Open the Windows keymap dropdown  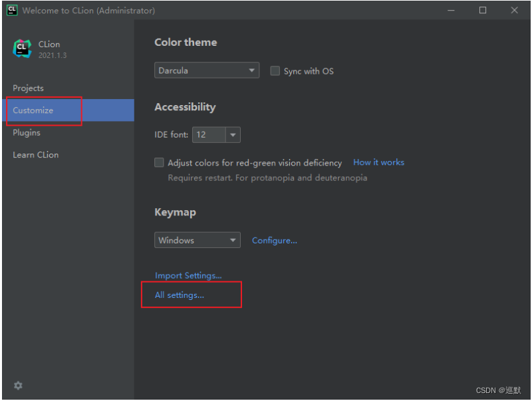tap(197, 240)
